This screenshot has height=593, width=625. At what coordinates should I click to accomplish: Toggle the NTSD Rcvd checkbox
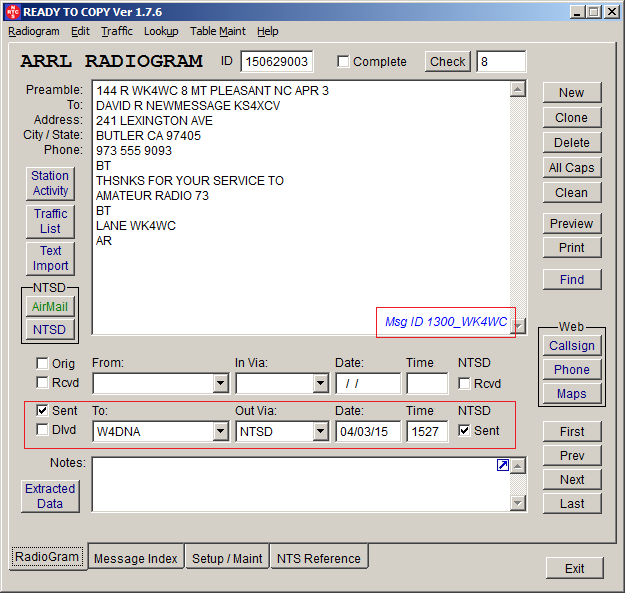464,383
